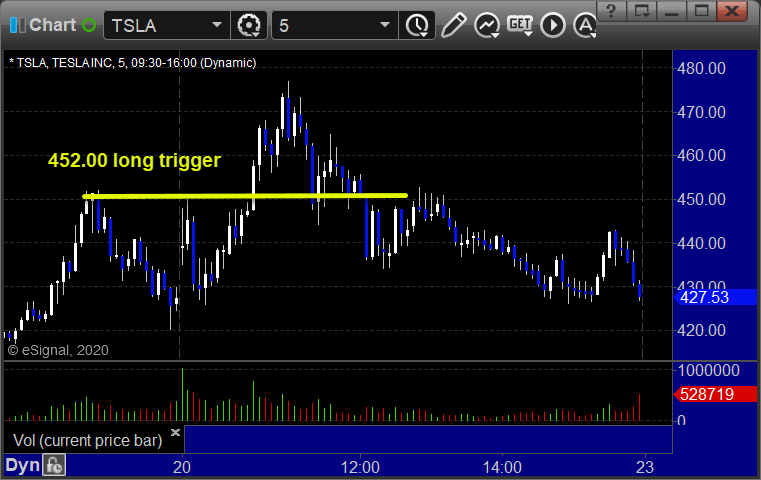Click the 427.53 current price marker
Viewport: 761px width, 480px height.
[x=716, y=297]
